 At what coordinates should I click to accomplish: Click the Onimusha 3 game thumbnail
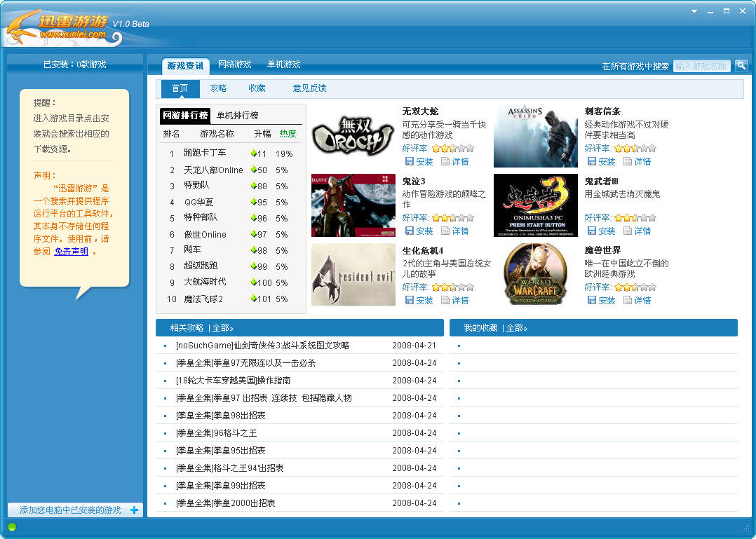pyautogui.click(x=536, y=205)
